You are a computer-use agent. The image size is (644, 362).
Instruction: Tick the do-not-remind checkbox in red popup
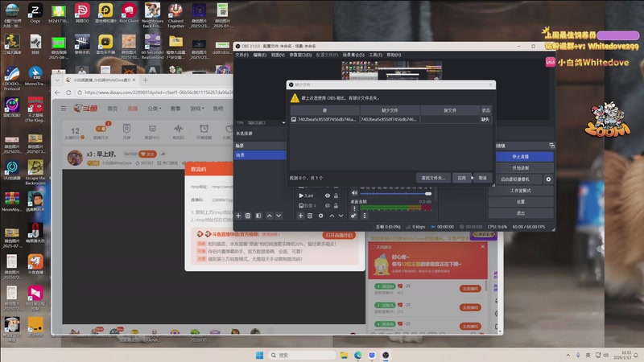[374, 247]
